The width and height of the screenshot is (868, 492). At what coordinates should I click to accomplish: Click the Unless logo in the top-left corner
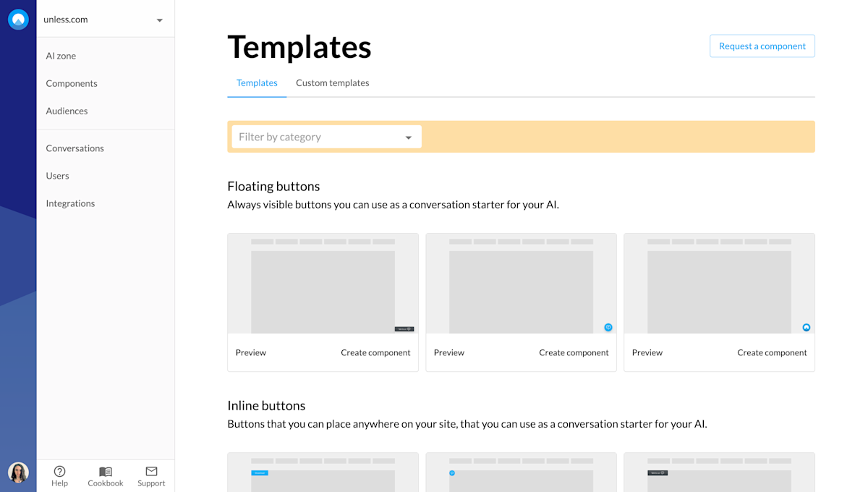click(x=17, y=19)
